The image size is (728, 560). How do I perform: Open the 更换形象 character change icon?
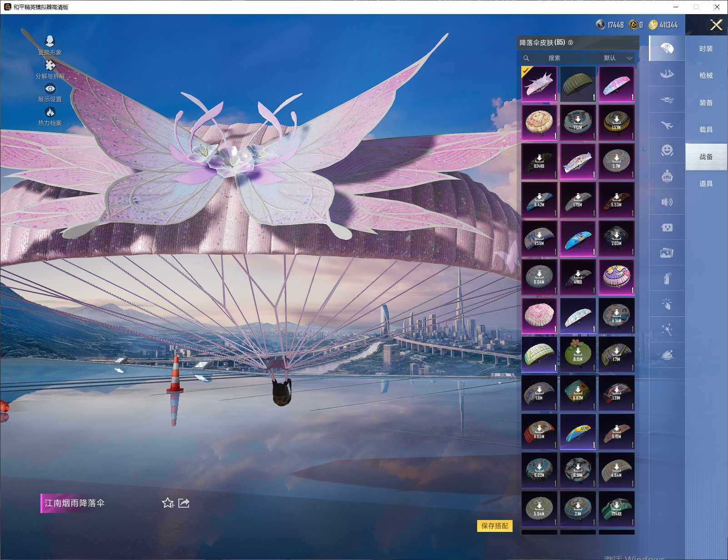click(50, 42)
